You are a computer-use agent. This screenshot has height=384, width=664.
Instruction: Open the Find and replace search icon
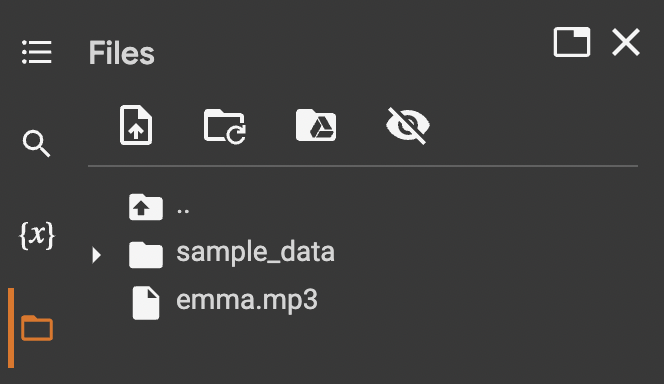[36, 144]
